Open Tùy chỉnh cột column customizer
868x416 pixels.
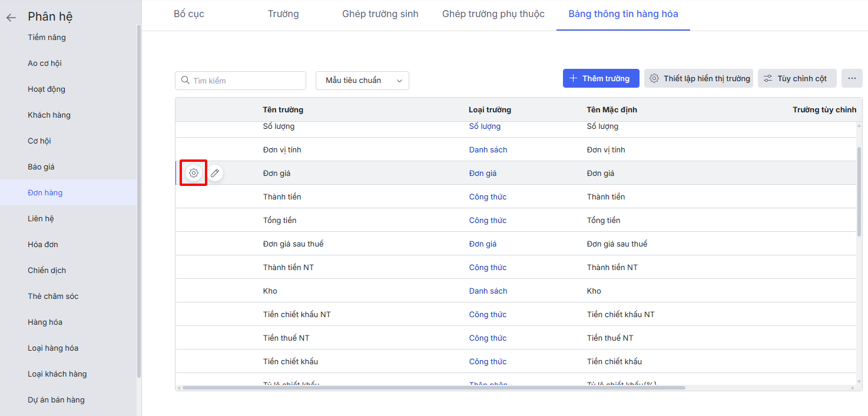tap(797, 78)
